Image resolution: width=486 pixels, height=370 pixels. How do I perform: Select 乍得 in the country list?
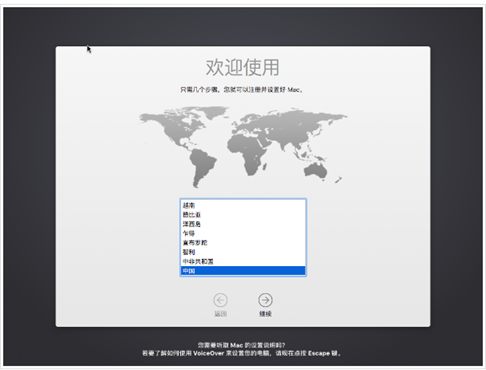(x=243, y=233)
